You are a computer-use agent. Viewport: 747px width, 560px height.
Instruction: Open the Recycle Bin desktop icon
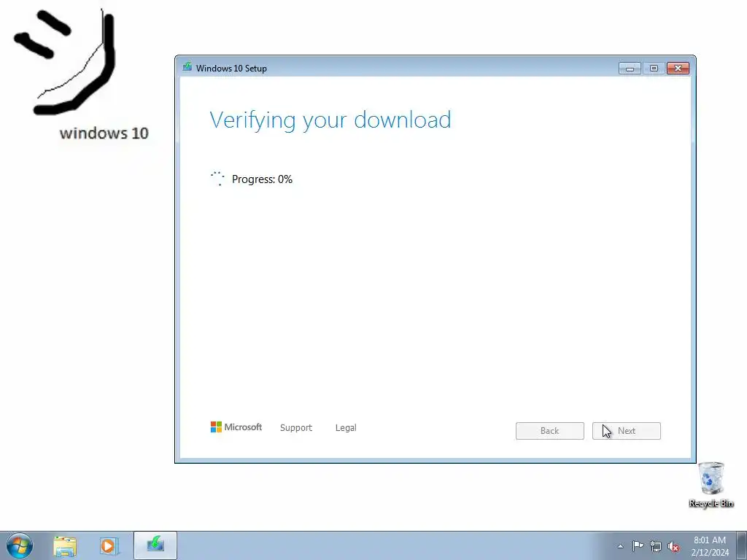pyautogui.click(x=711, y=484)
